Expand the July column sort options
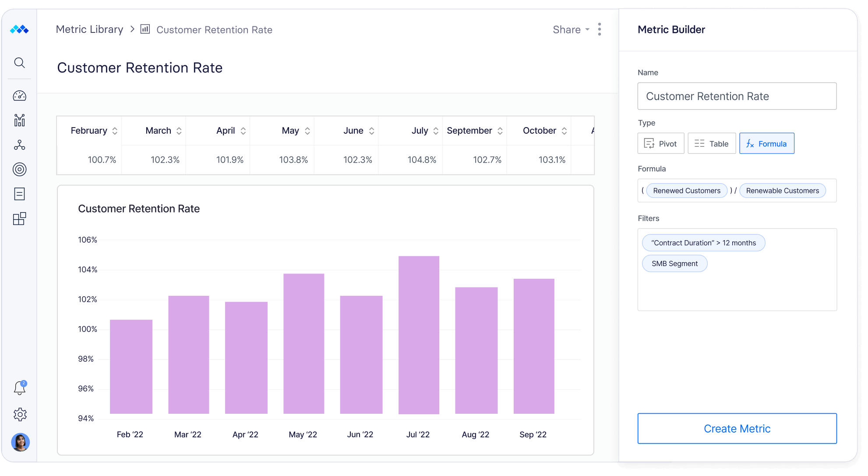868x476 pixels. (x=435, y=131)
